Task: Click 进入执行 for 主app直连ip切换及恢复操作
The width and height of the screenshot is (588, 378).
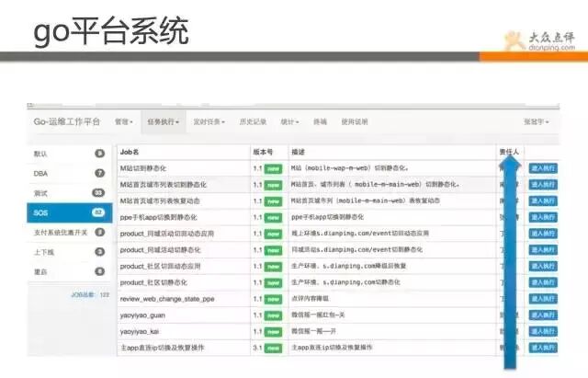Action: click(x=543, y=348)
